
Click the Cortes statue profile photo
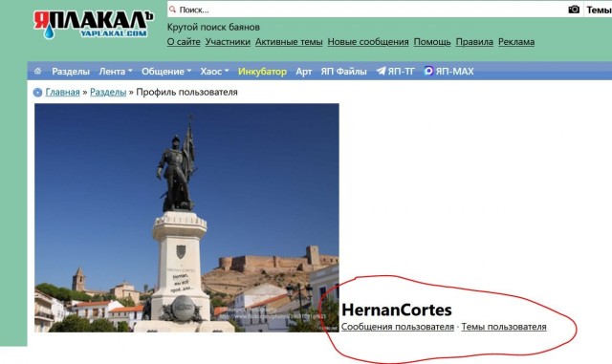tap(186, 218)
